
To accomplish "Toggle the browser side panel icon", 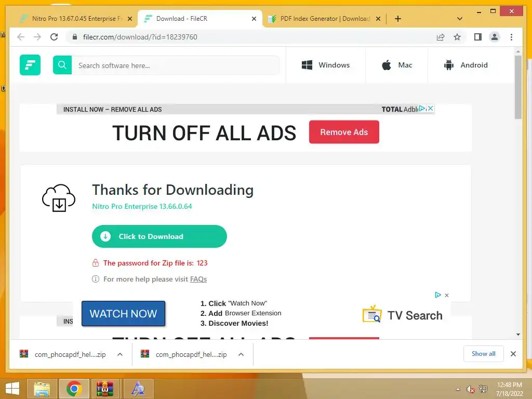I will pos(478,37).
